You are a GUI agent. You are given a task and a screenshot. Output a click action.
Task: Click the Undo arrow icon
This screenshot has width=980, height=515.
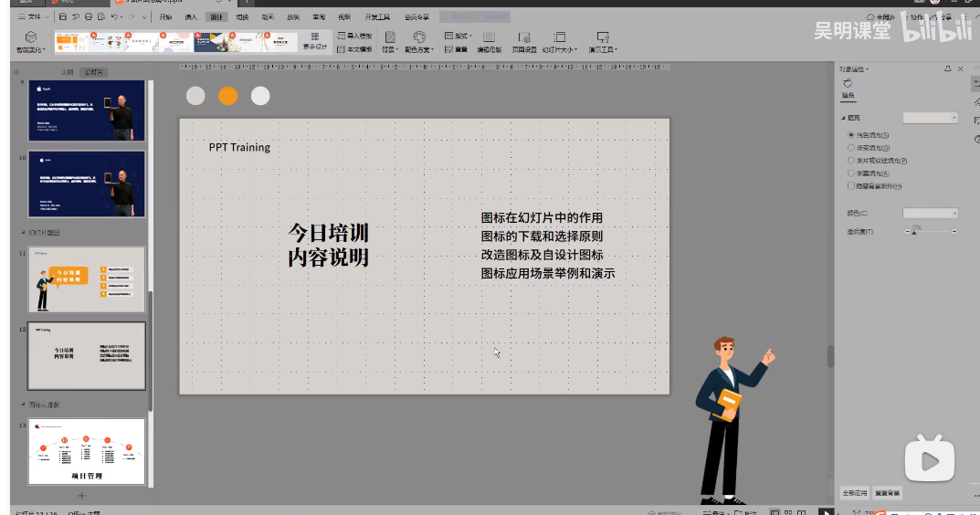[114, 16]
